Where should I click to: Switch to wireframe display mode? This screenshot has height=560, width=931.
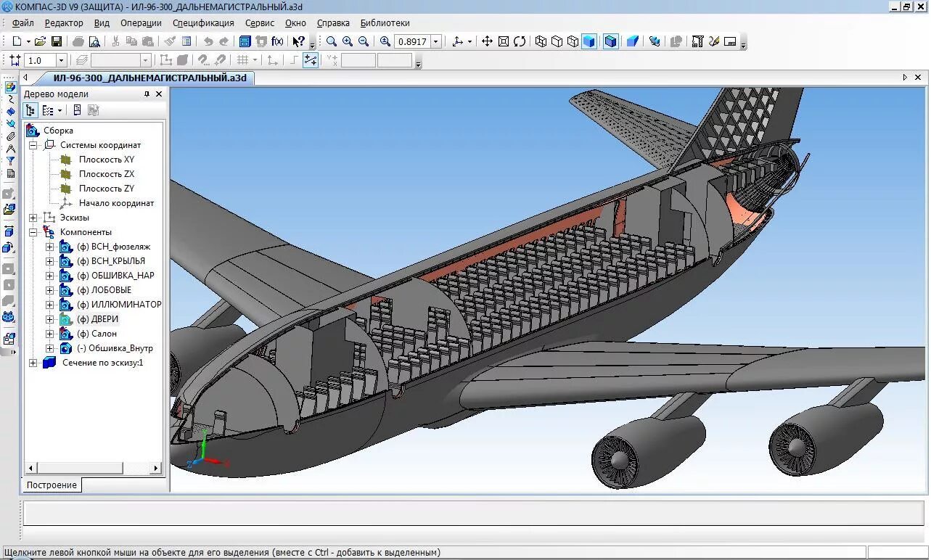(x=541, y=41)
